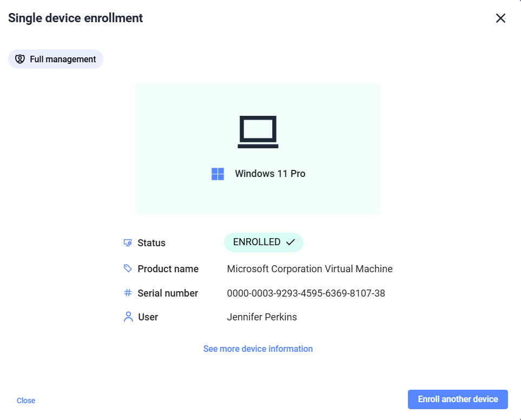Image resolution: width=521 pixels, height=420 pixels.
Task: Click the checkmark in the ENROLLED badge
Action: coord(290,242)
